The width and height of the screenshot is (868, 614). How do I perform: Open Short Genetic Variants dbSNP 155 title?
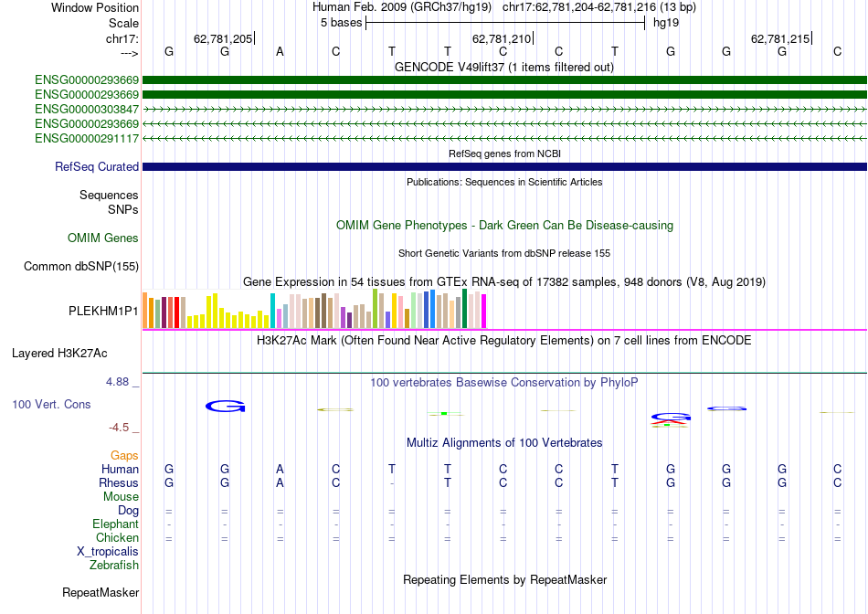pos(504,253)
